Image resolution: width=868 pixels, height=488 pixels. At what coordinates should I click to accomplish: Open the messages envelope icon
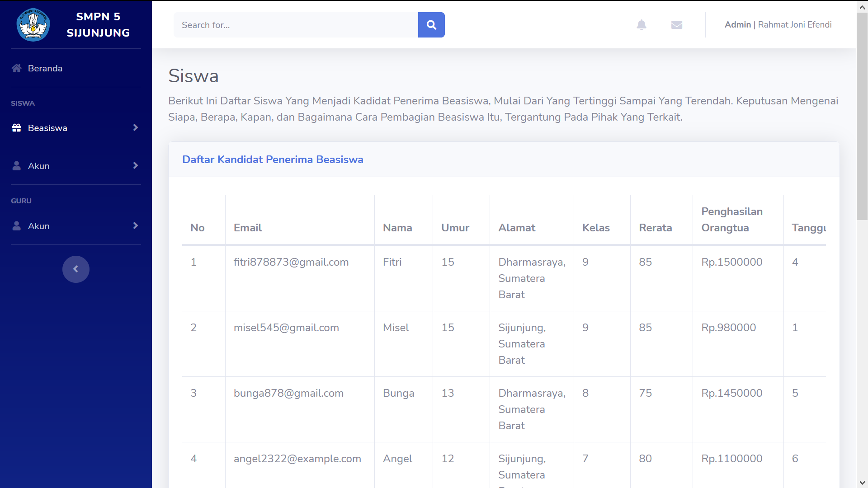coord(676,25)
